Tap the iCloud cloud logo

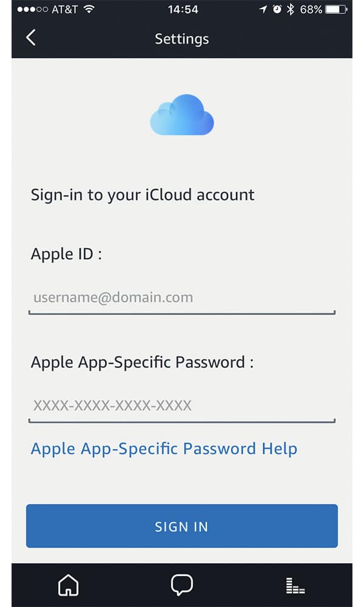tap(181, 115)
